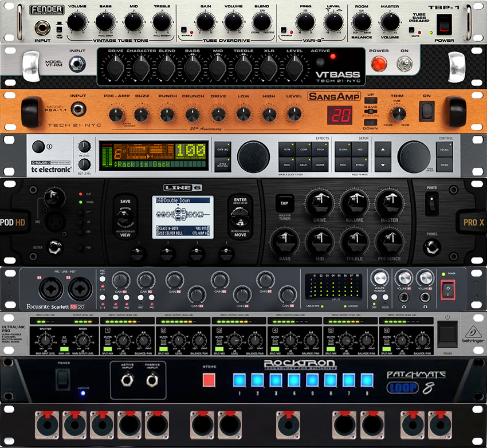
Task: Click the Focusrite Gain 04 knob
Action: click(x=197, y=294)
